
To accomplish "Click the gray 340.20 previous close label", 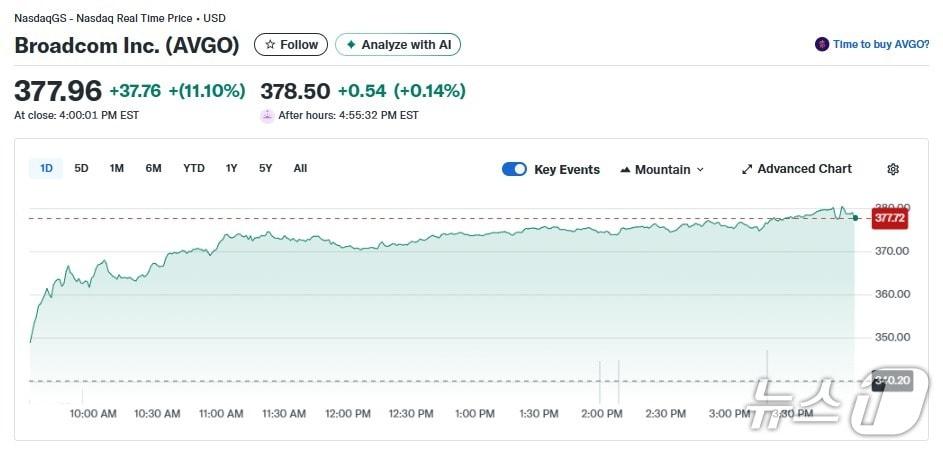I will 892,381.
